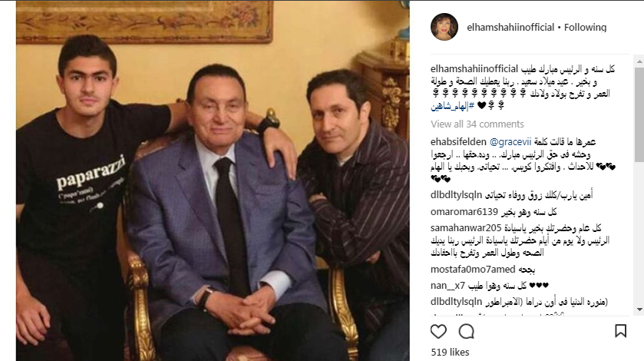Open elhamshahiinofficial username in header
The height and width of the screenshot is (361, 644).
pyautogui.click(x=510, y=28)
